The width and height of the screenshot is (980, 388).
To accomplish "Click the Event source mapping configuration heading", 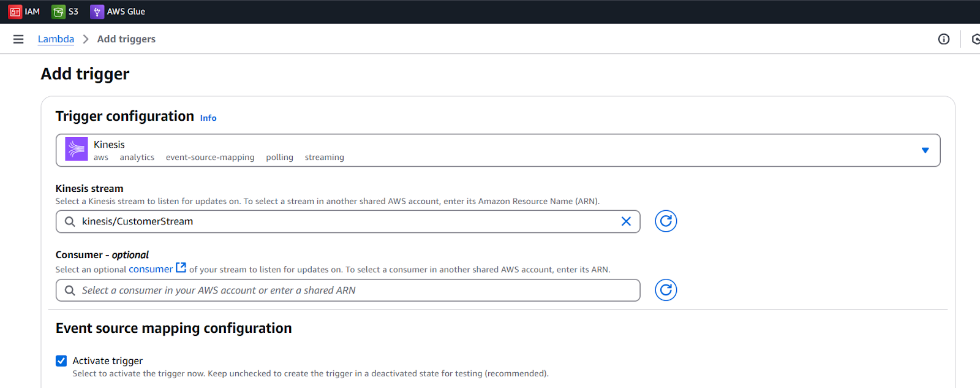I will [174, 329].
